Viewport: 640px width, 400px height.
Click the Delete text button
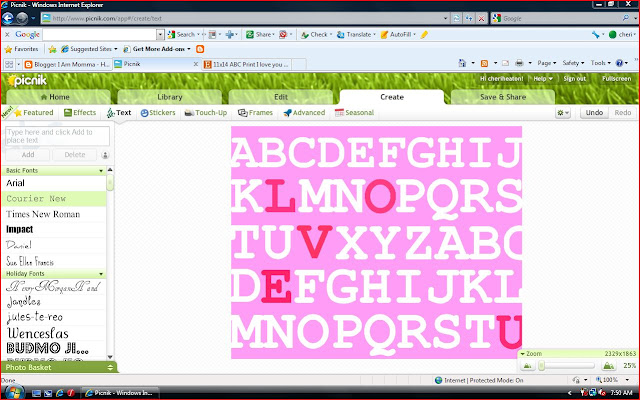click(x=75, y=155)
